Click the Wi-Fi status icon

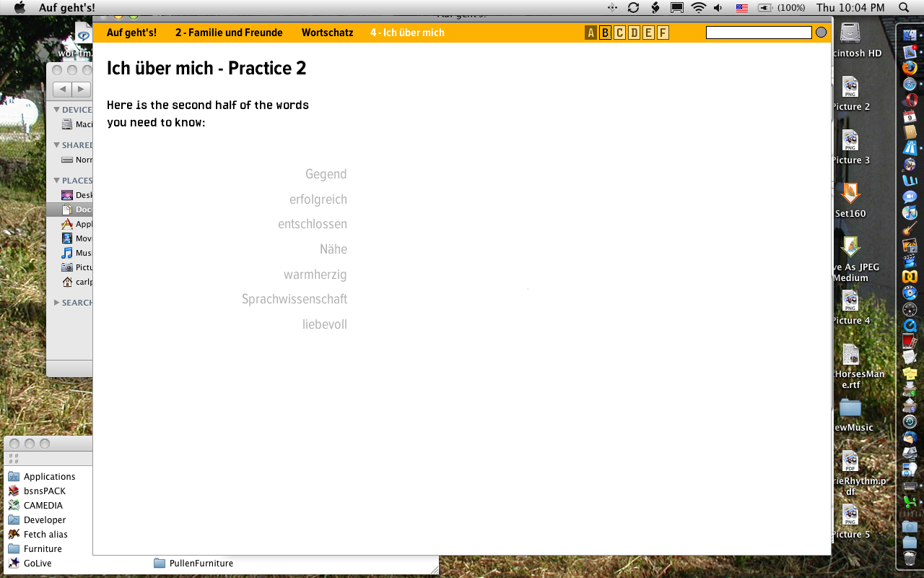698,8
